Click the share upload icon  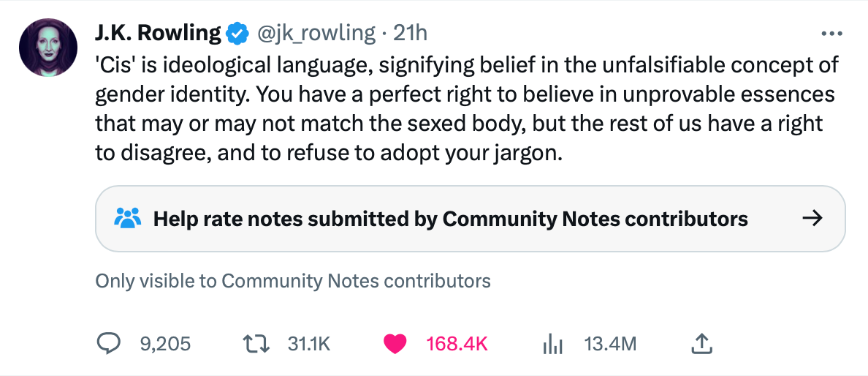point(701,344)
